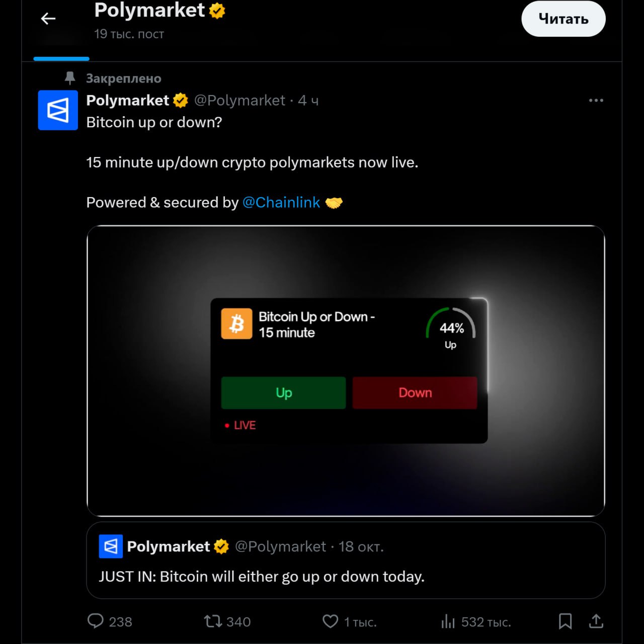Open post view analytics icon
The image size is (644, 644).
pyautogui.click(x=448, y=621)
